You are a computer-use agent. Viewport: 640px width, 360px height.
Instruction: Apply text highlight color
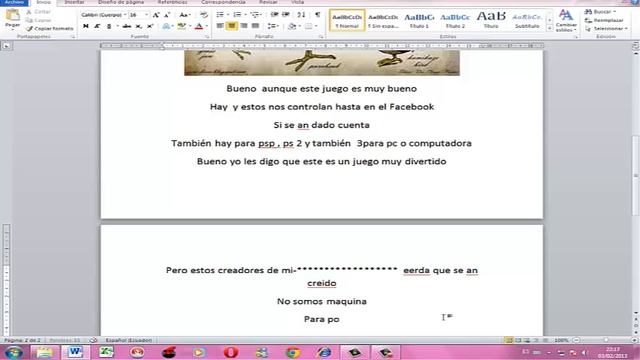(182, 26)
